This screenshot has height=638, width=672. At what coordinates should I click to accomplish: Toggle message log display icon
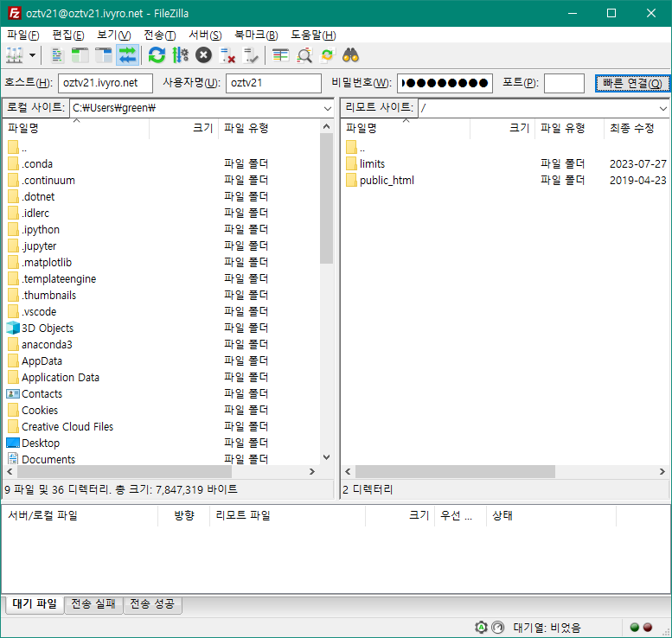[x=57, y=55]
